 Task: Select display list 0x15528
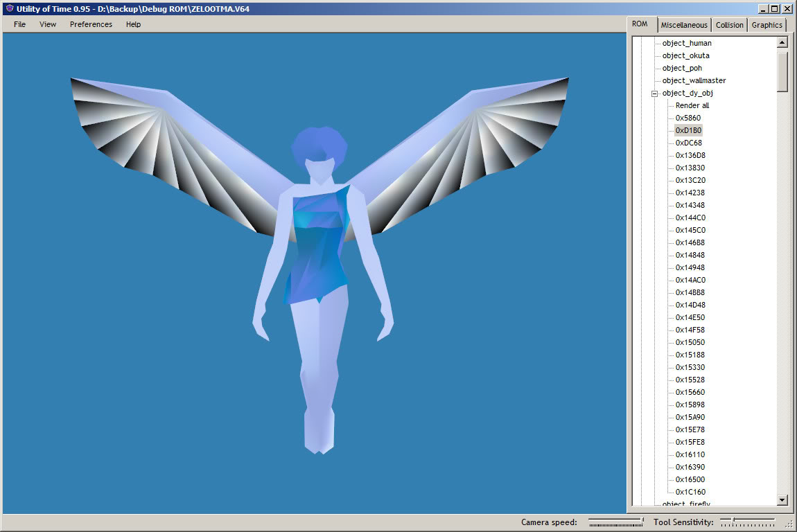click(690, 380)
